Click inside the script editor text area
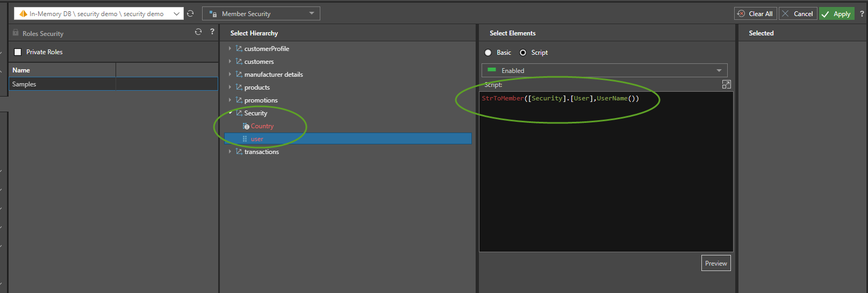 pyautogui.click(x=606, y=172)
